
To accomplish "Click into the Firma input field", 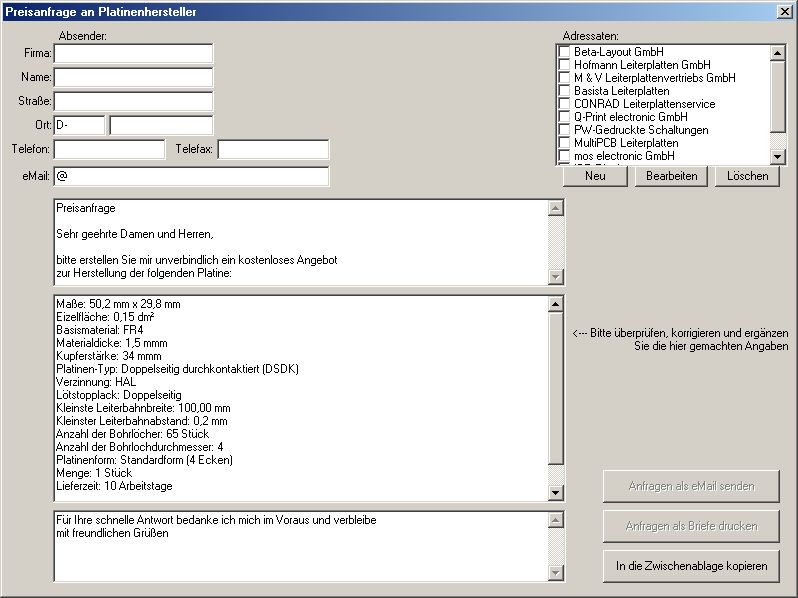I will pos(133,53).
